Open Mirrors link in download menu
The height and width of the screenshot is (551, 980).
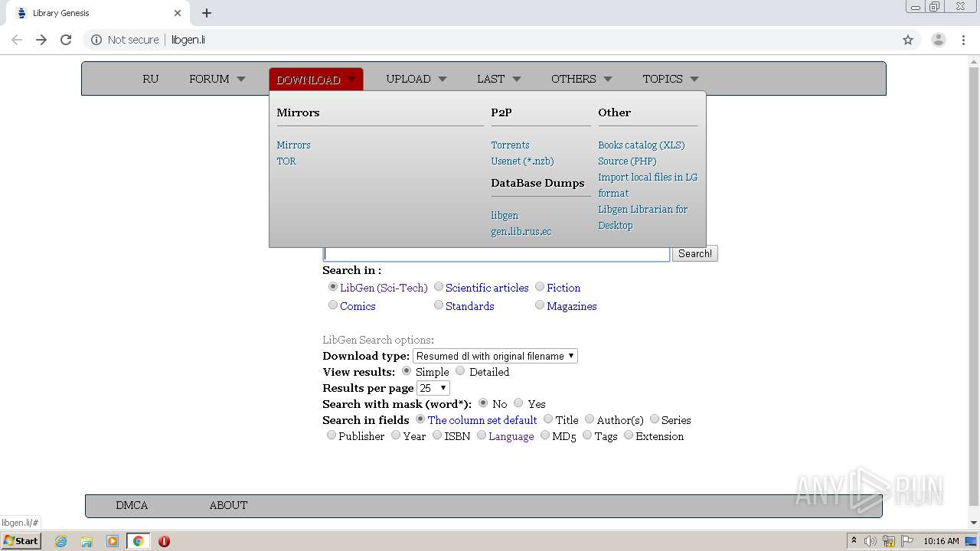coord(294,145)
